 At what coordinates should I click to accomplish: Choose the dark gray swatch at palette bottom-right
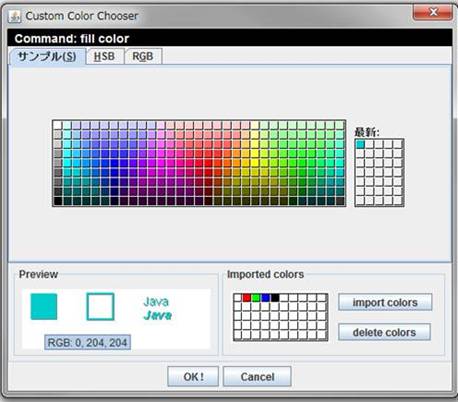[340, 201]
